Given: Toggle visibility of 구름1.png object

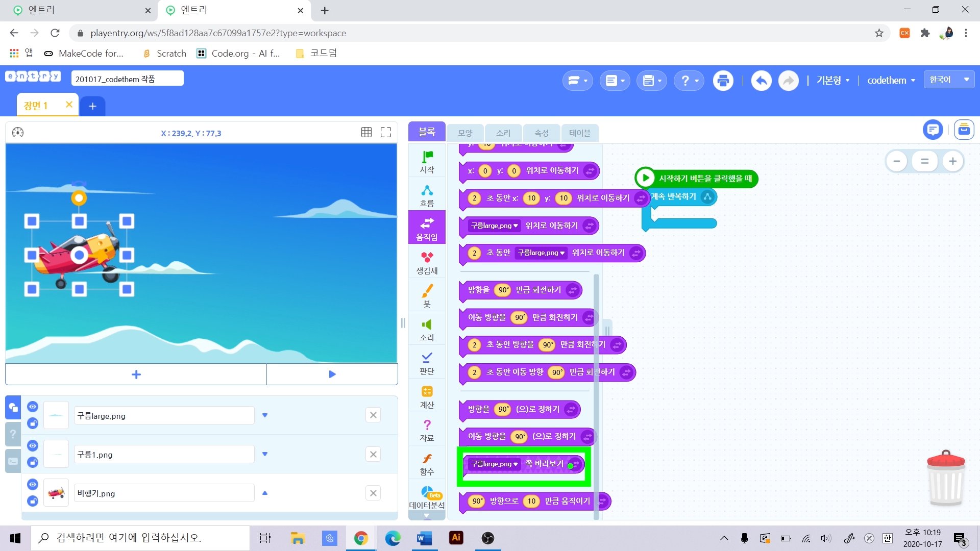Looking at the screenshot, I should click(33, 445).
